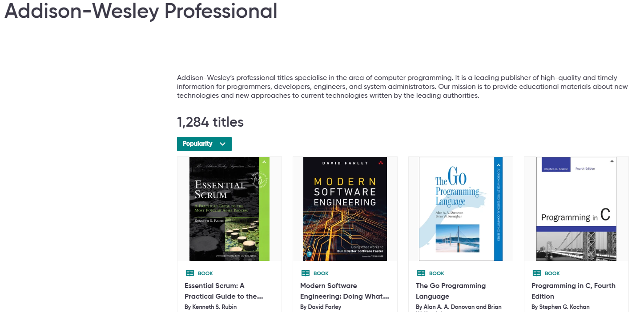Click author name Stephen G. Kochan
644x312 pixels.
click(x=564, y=307)
